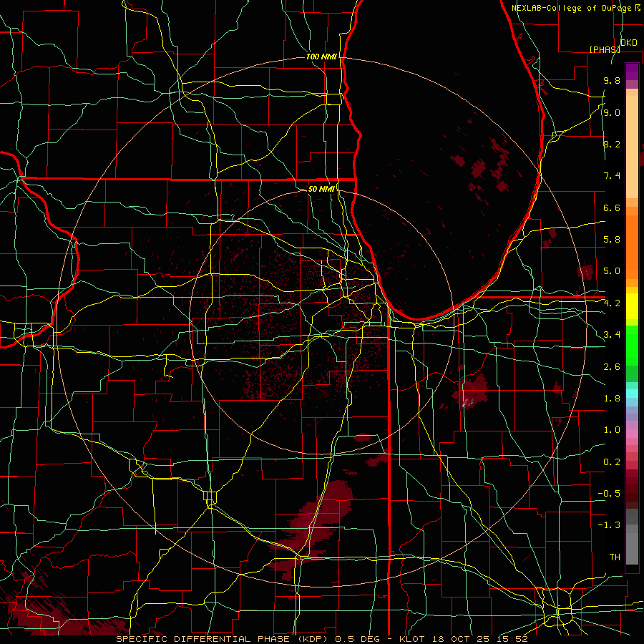Select the -0.5 scale value
This screenshot has width=644, height=644.
click(x=609, y=493)
